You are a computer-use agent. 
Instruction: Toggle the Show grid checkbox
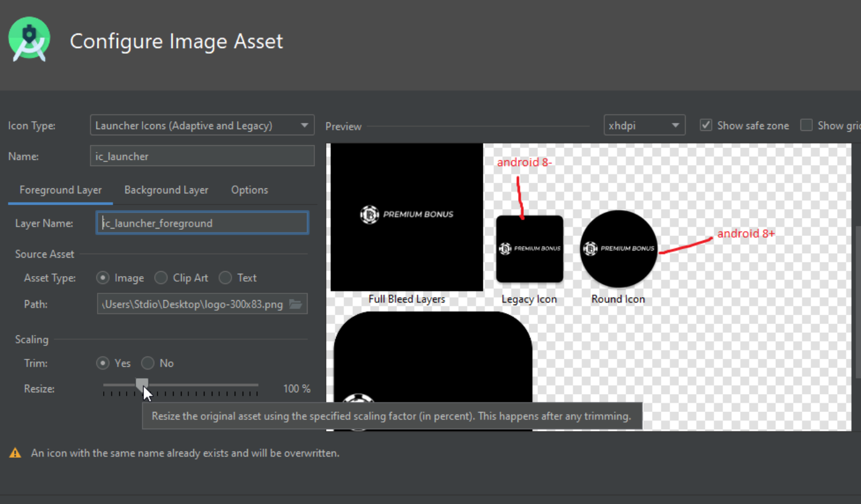tap(806, 125)
